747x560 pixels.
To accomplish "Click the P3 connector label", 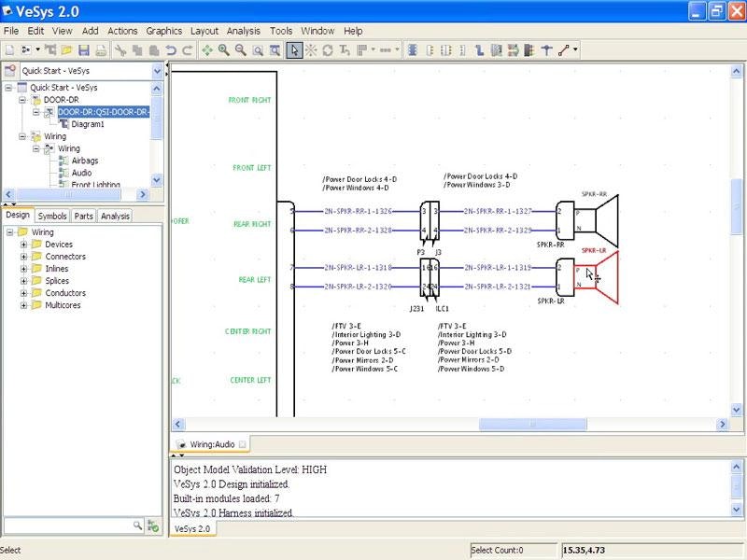I will point(421,252).
